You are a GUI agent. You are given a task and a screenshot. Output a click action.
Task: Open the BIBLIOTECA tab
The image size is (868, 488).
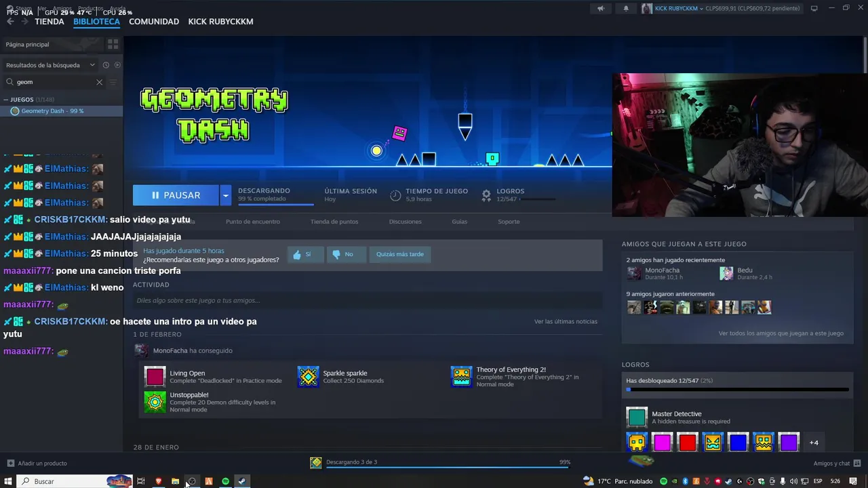coord(96,22)
